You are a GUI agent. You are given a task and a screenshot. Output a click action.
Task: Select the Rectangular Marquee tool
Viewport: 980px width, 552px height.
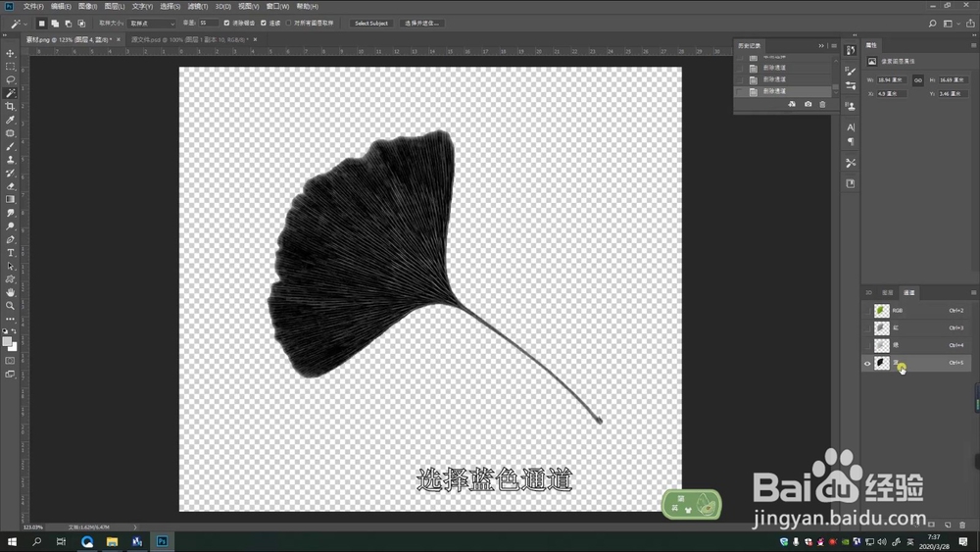point(10,67)
